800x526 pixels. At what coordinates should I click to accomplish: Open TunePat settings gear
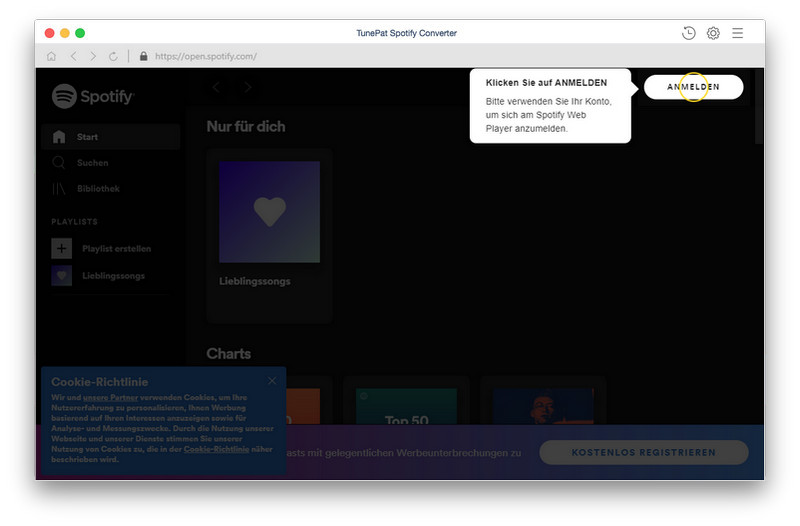coord(713,33)
